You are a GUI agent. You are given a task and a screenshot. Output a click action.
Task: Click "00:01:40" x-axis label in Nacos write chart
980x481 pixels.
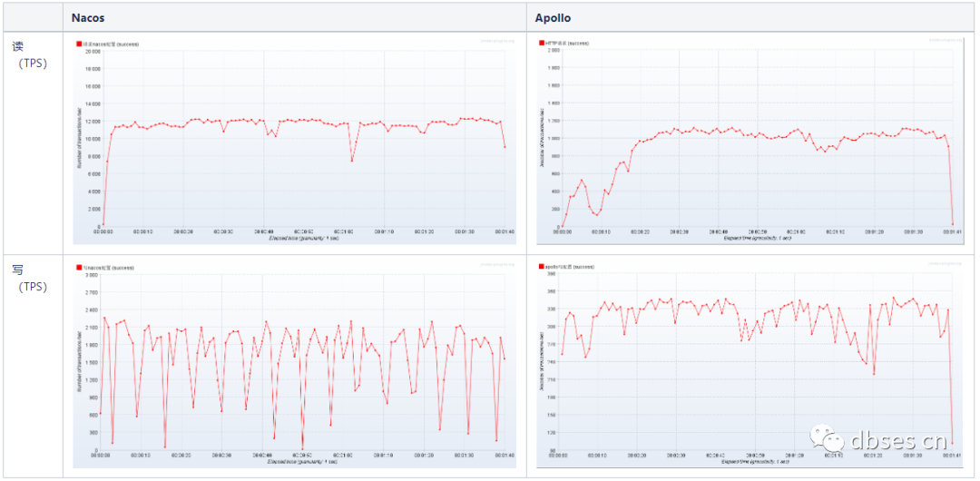click(x=505, y=456)
